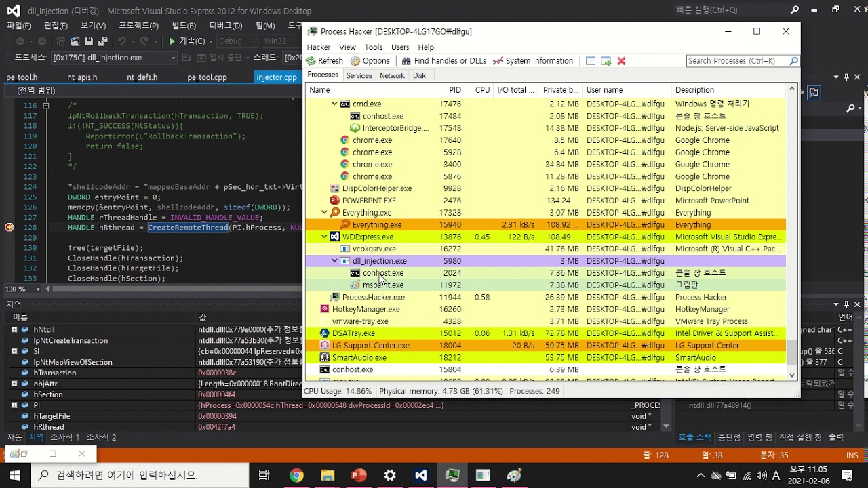
Task: Select the vcpkgsrv.exe process row
Action: (546, 249)
